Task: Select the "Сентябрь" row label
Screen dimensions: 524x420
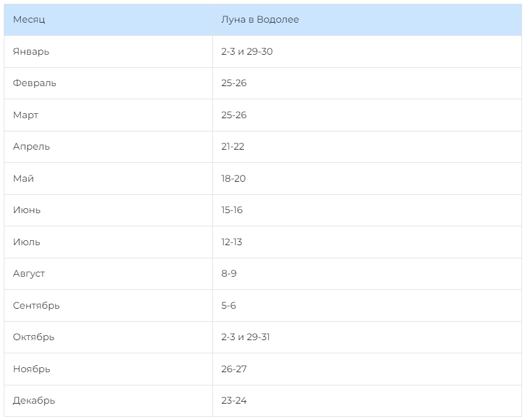Action: [x=36, y=306]
